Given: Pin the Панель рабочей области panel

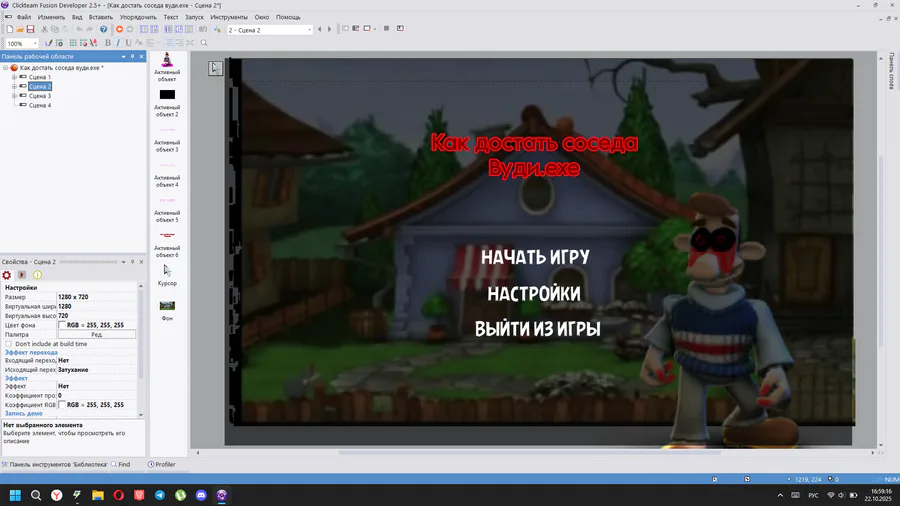Looking at the screenshot, I should [x=133, y=56].
